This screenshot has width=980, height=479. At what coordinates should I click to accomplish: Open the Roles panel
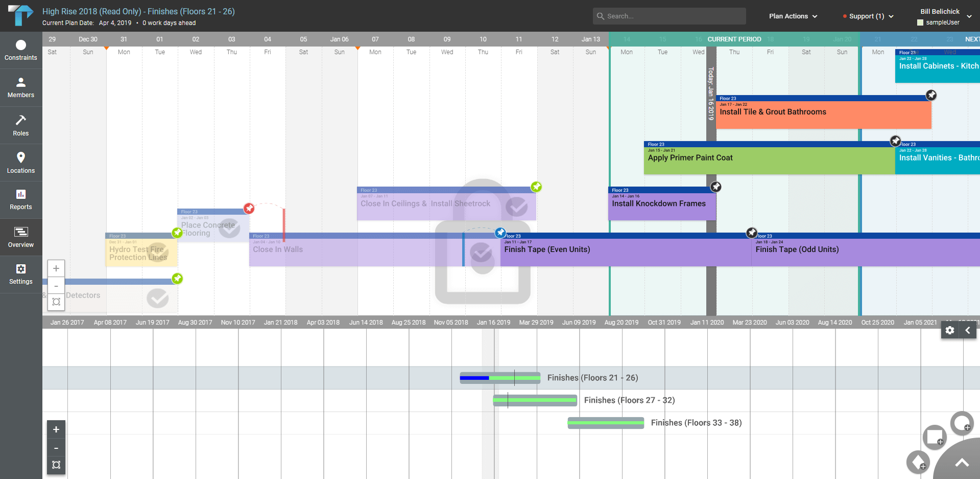21,125
